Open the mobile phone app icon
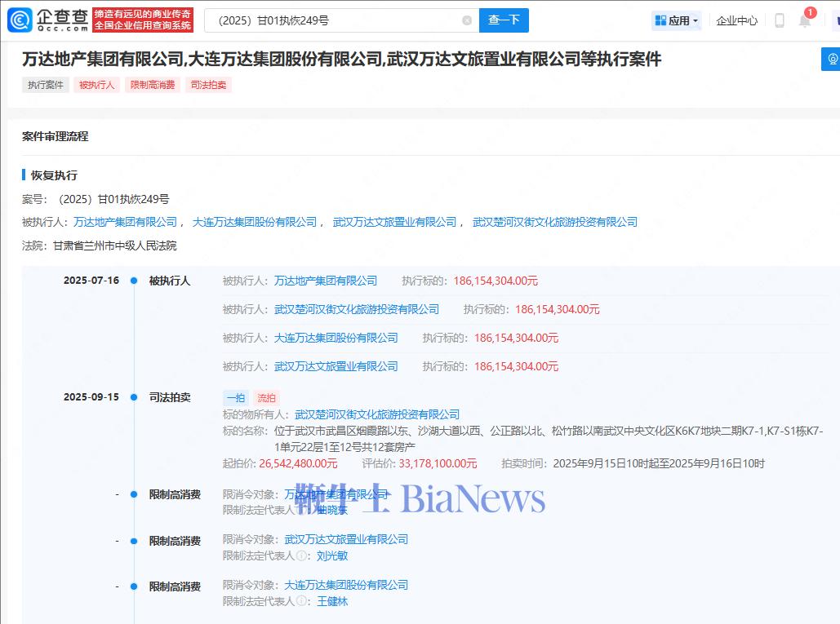 (779, 20)
